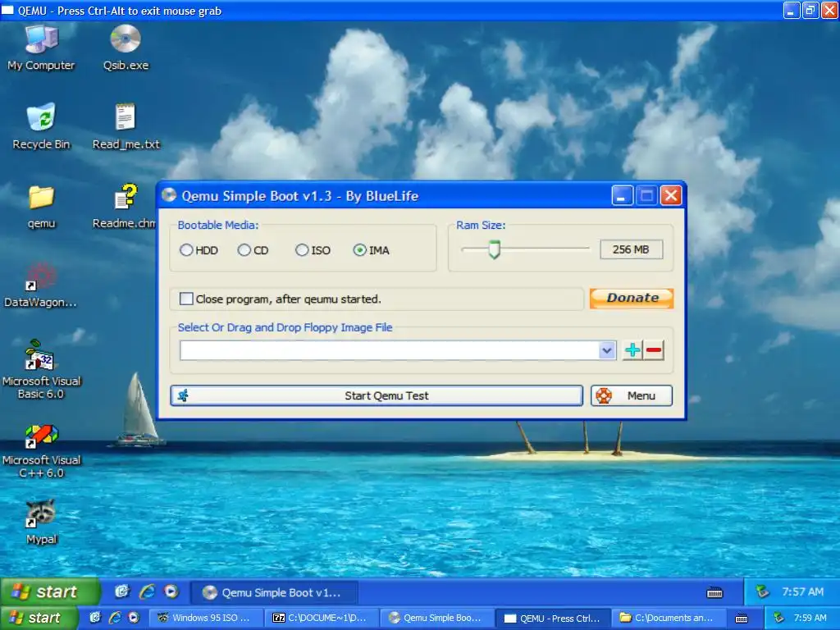
Task: Close the Qemu Simple Boot window
Action: tap(671, 195)
